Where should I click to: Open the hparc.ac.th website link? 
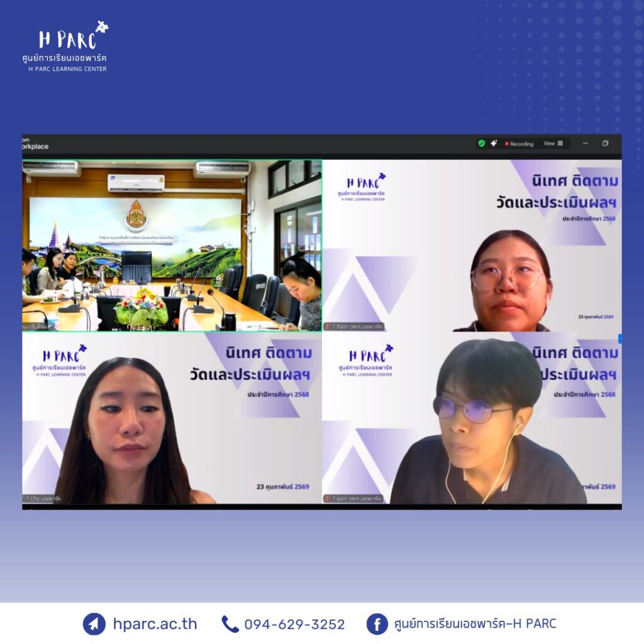[x=155, y=624]
